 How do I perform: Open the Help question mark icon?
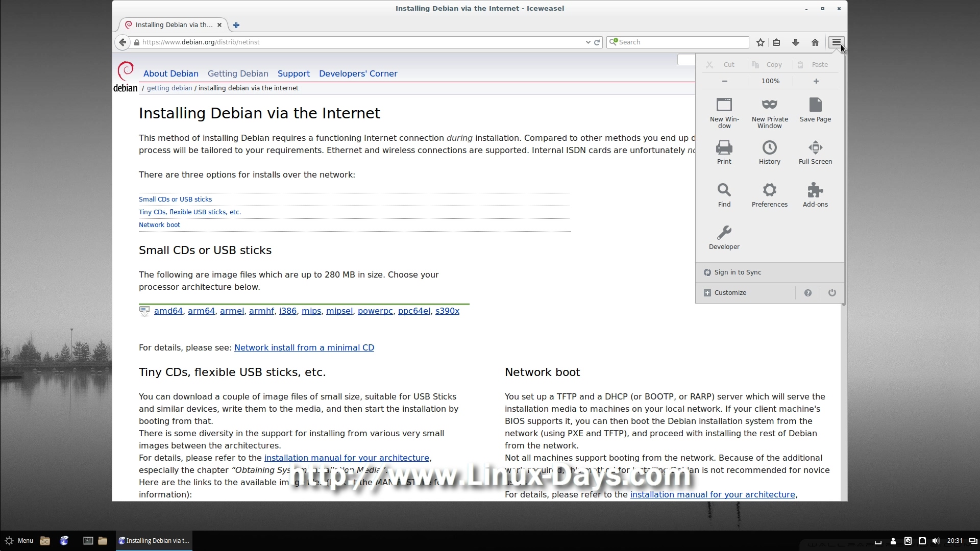click(x=807, y=293)
